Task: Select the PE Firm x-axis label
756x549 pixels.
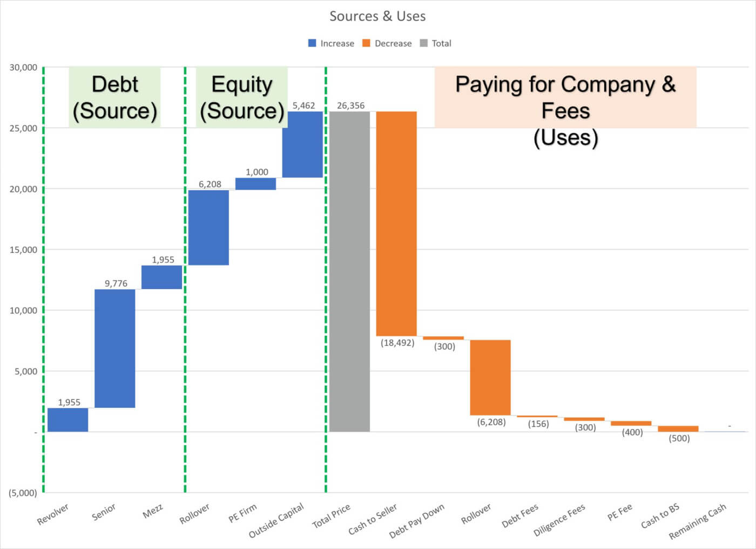Action: click(x=242, y=513)
